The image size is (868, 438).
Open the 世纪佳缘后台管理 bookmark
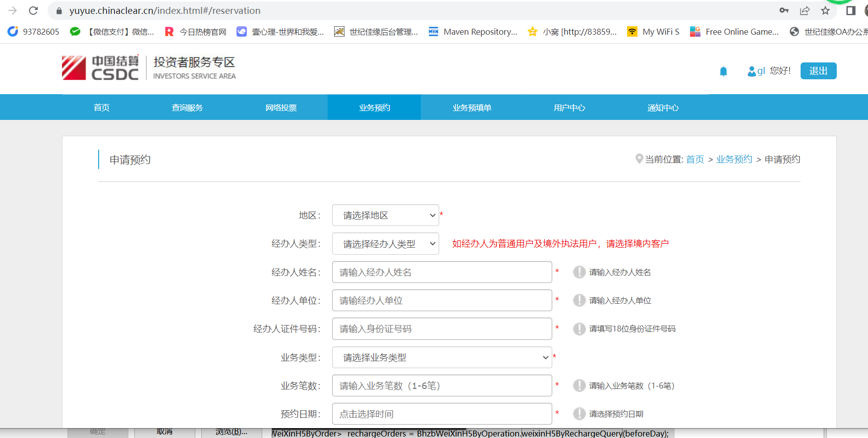(376, 32)
